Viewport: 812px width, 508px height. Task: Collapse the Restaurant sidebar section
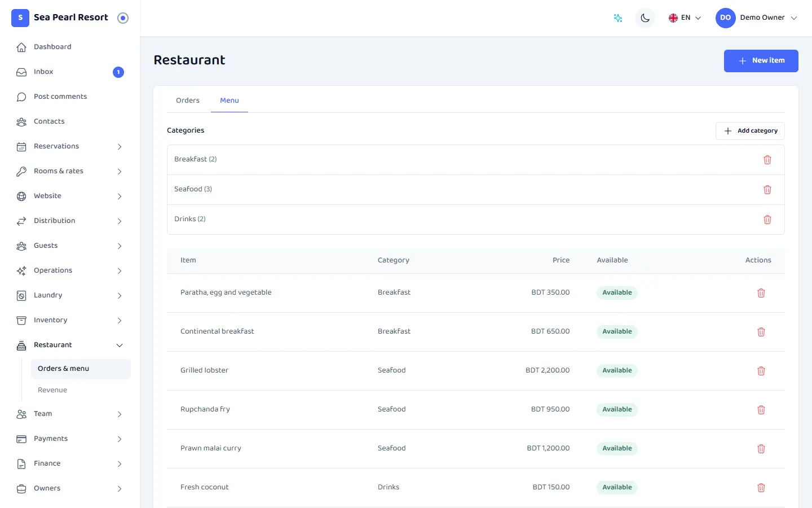70,345
